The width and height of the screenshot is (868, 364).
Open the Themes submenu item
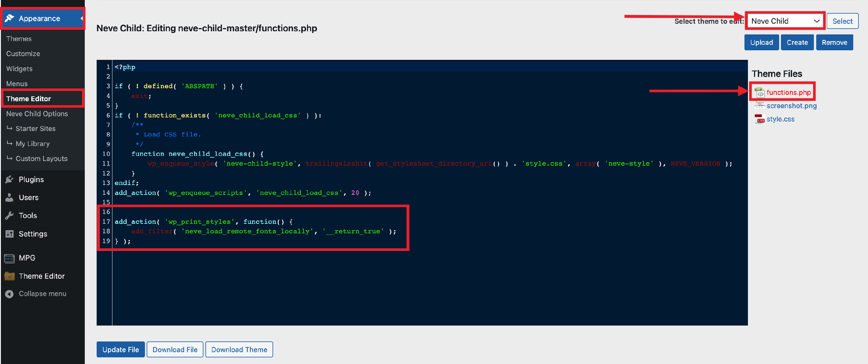tap(19, 39)
